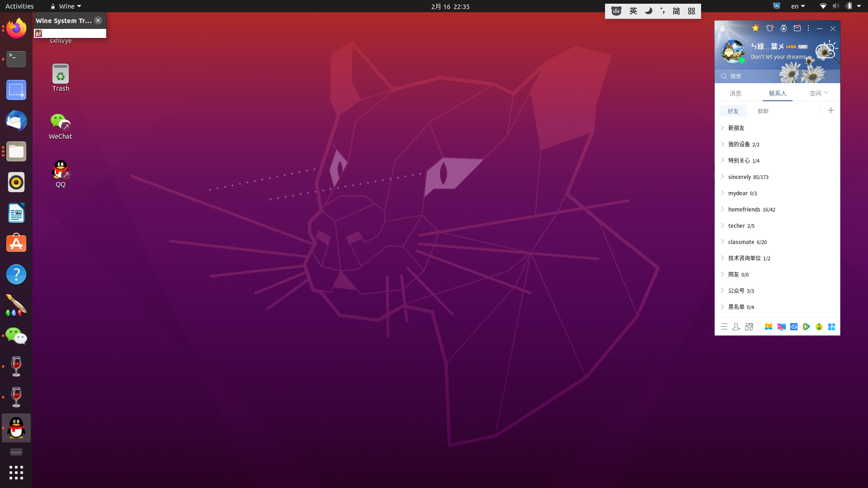Click the plus button beside 群聊
Screen dimensions: 868x488
click(x=830, y=111)
